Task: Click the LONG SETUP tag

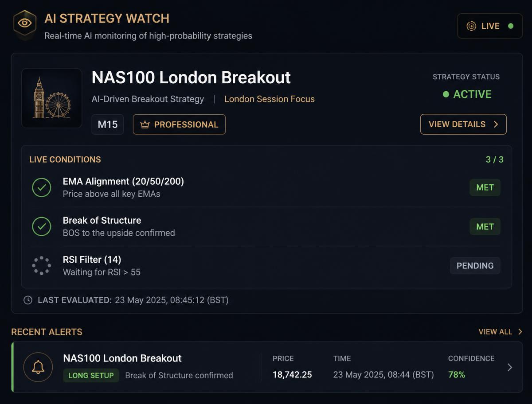Action: click(91, 375)
